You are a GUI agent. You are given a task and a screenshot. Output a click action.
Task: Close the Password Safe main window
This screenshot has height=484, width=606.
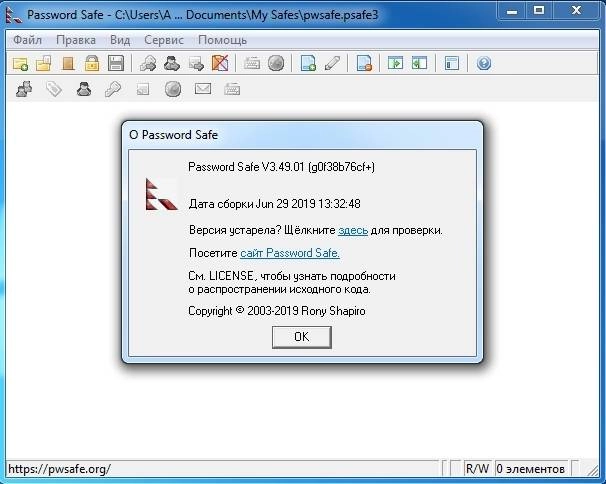pos(577,11)
